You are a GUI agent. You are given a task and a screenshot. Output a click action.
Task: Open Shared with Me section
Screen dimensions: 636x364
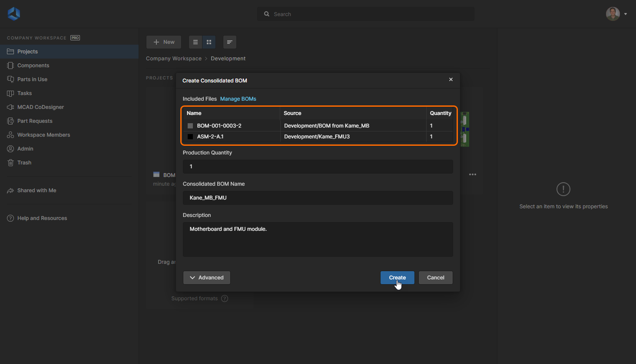pyautogui.click(x=36, y=190)
